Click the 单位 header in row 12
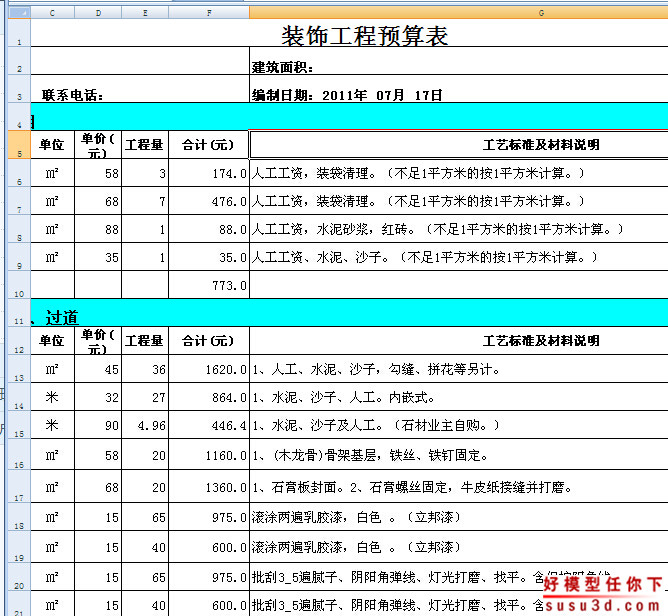 [52, 341]
